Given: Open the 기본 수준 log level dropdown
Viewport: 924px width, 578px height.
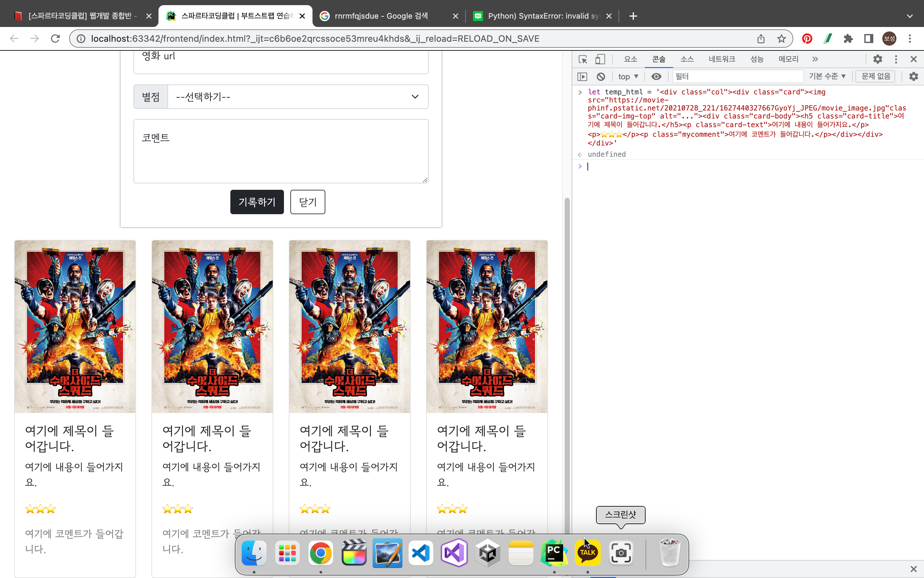Looking at the screenshot, I should [827, 76].
